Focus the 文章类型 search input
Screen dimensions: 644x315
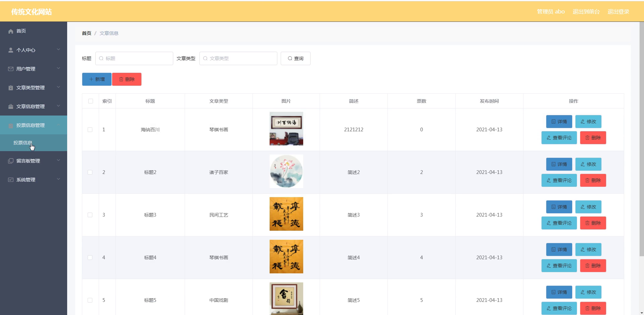pyautogui.click(x=238, y=58)
